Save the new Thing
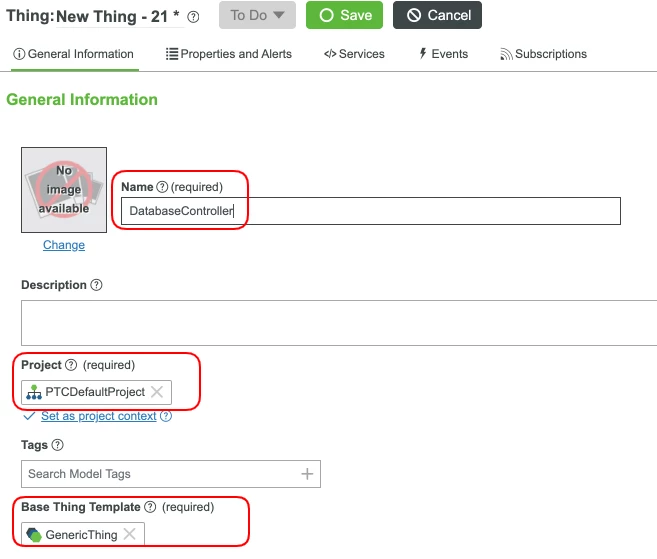This screenshot has height=559, width=657. tap(344, 15)
